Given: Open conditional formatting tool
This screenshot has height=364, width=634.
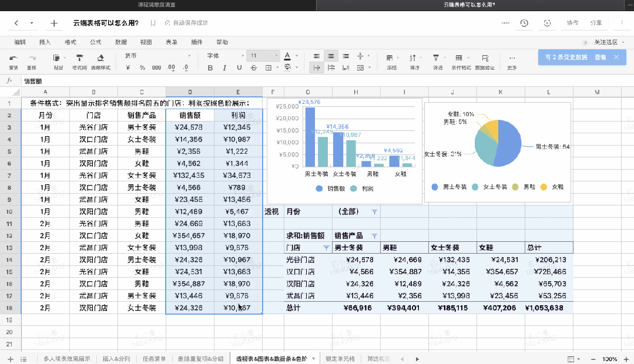Looking at the screenshot, I should [461, 58].
